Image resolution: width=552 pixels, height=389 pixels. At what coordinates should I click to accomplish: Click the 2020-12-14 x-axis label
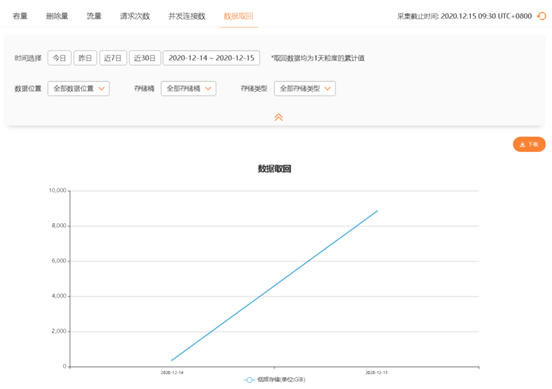coord(172,372)
